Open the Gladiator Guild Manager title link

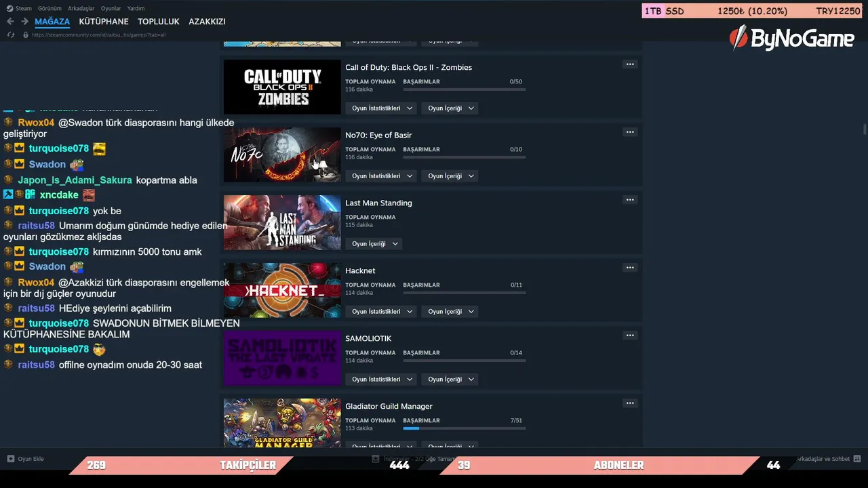pyautogui.click(x=389, y=406)
